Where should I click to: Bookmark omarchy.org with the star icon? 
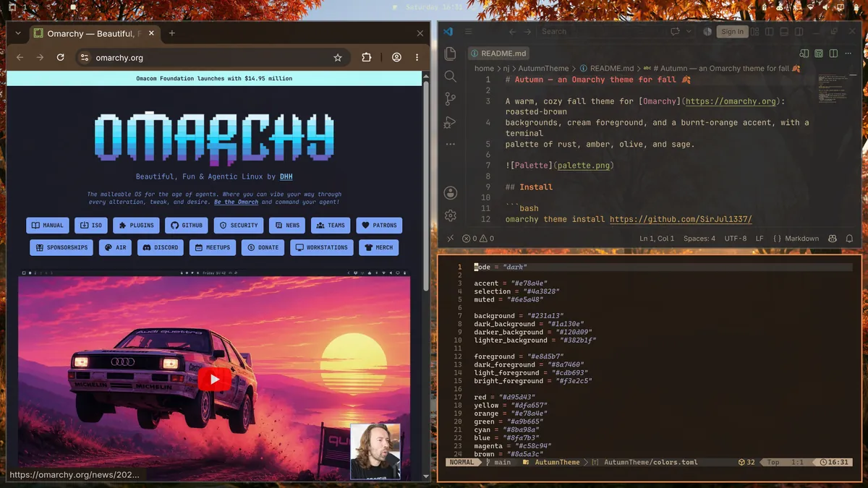(x=338, y=58)
